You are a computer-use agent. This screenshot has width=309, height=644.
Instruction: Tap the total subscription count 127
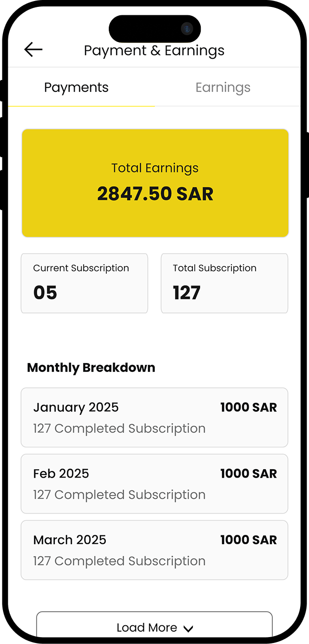[186, 293]
